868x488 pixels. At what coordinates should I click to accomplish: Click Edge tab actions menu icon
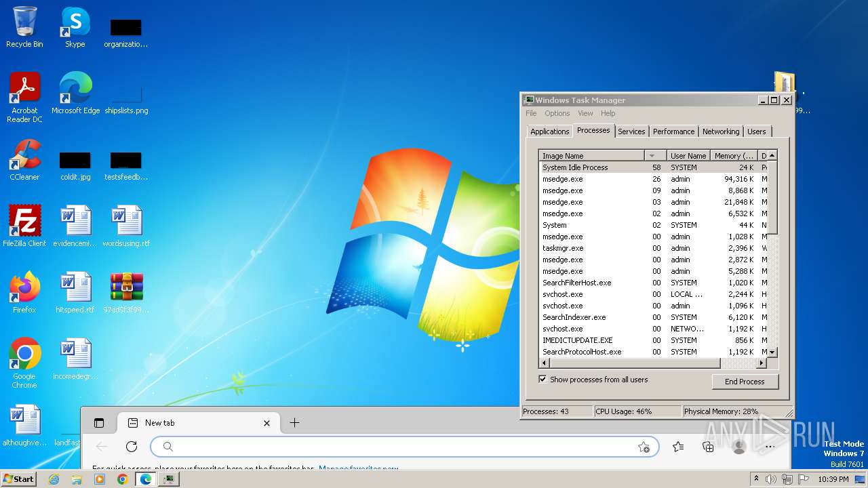(x=99, y=423)
